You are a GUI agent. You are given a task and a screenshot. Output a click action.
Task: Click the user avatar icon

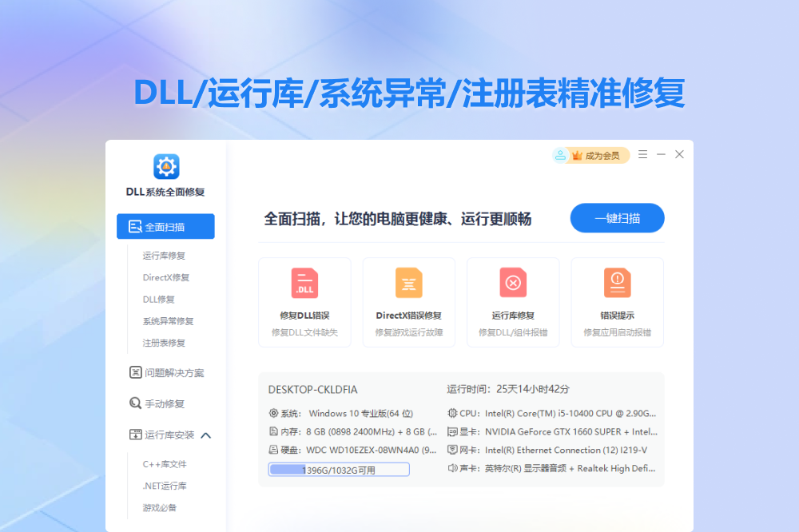[x=560, y=156]
